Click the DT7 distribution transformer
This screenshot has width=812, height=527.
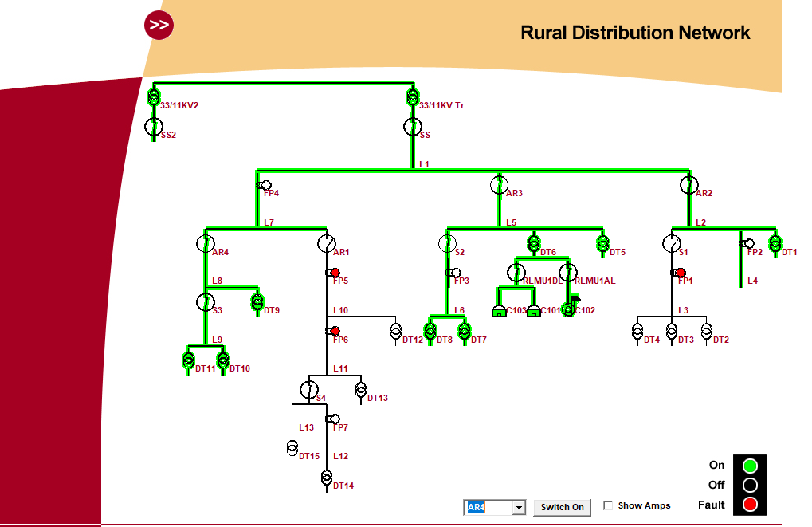pos(465,331)
